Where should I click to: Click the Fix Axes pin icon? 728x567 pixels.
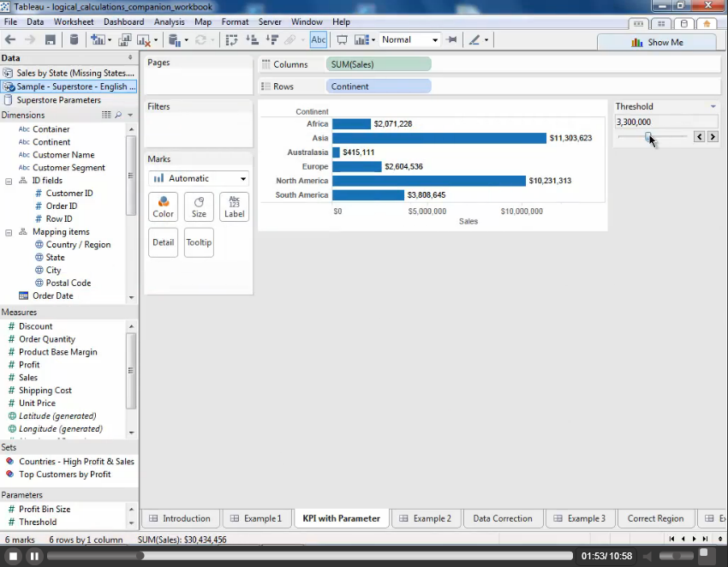coord(451,39)
